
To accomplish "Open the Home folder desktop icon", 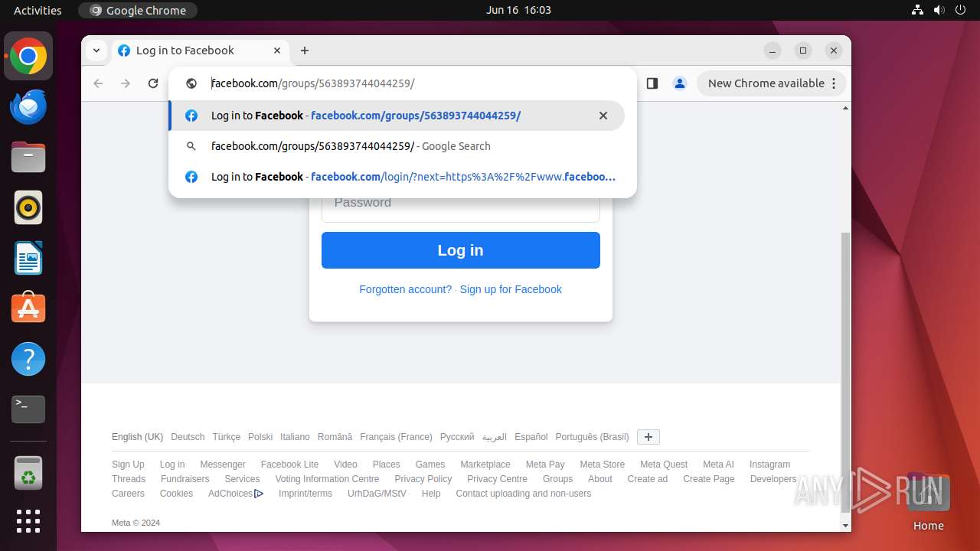I will (x=928, y=501).
